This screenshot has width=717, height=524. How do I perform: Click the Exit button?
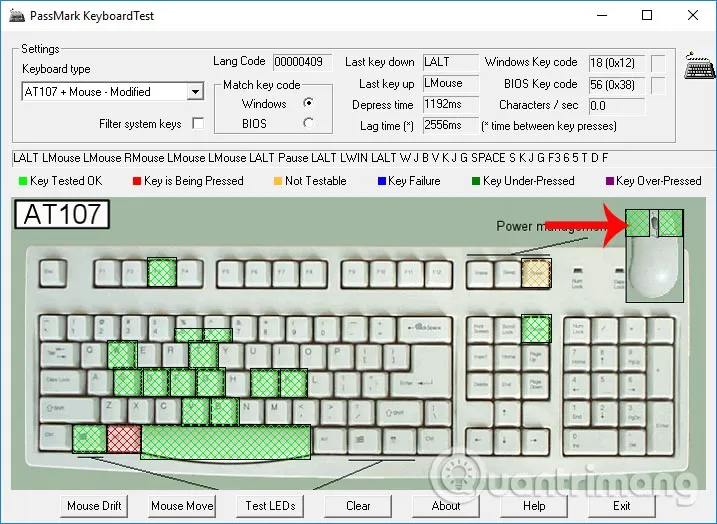[x=622, y=506]
